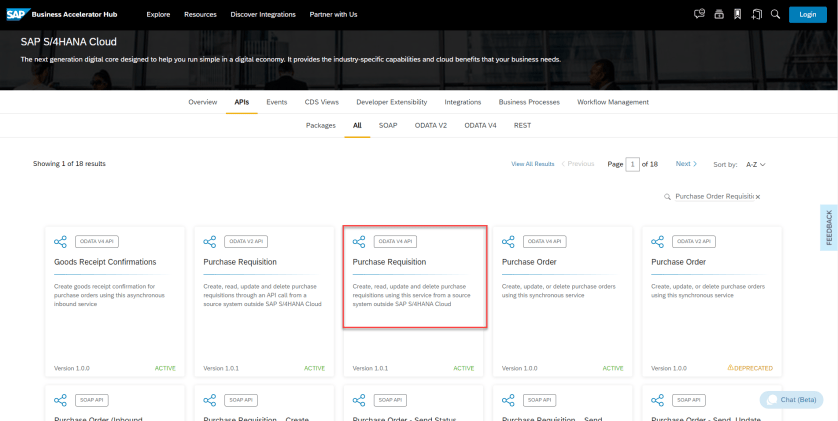The width and height of the screenshot is (838, 421).
Task: Click share icon on deprecated Purchase Order card
Action: tap(657, 241)
